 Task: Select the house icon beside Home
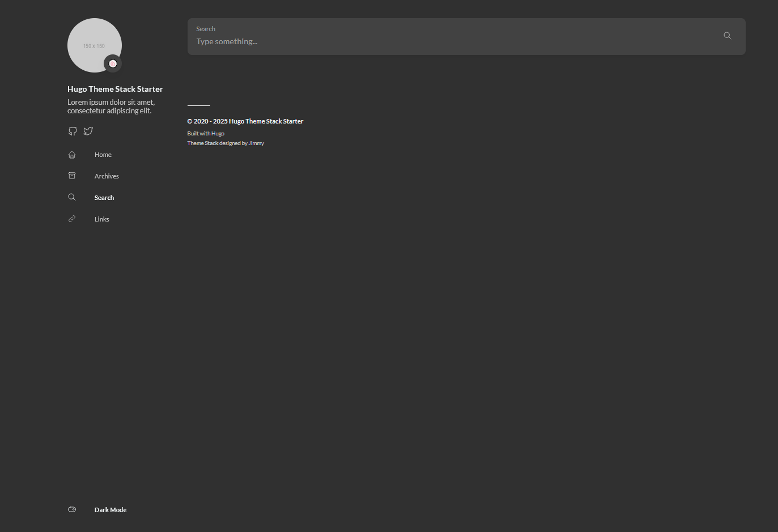[x=72, y=154]
